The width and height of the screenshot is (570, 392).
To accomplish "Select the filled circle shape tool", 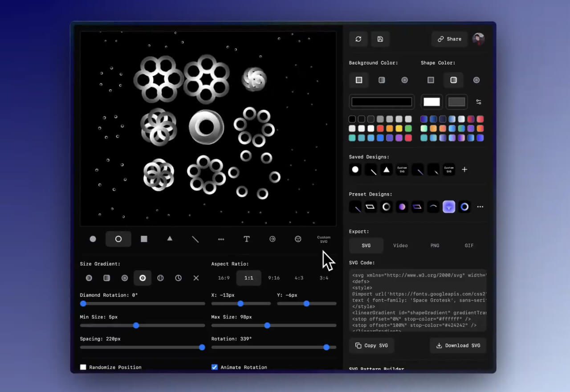I will pos(93,239).
